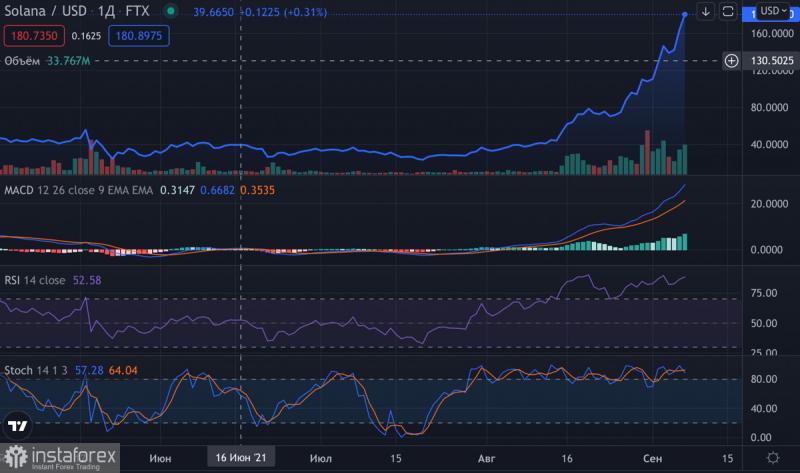The image size is (800, 473).
Task: Select the Solana / USD symbol title
Action: tap(48, 12)
